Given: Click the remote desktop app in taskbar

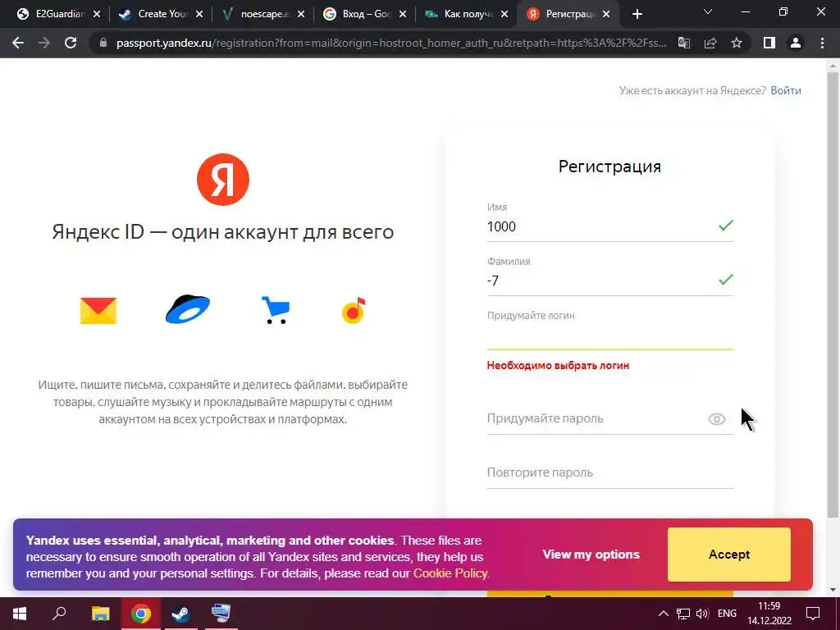Looking at the screenshot, I should (220, 614).
